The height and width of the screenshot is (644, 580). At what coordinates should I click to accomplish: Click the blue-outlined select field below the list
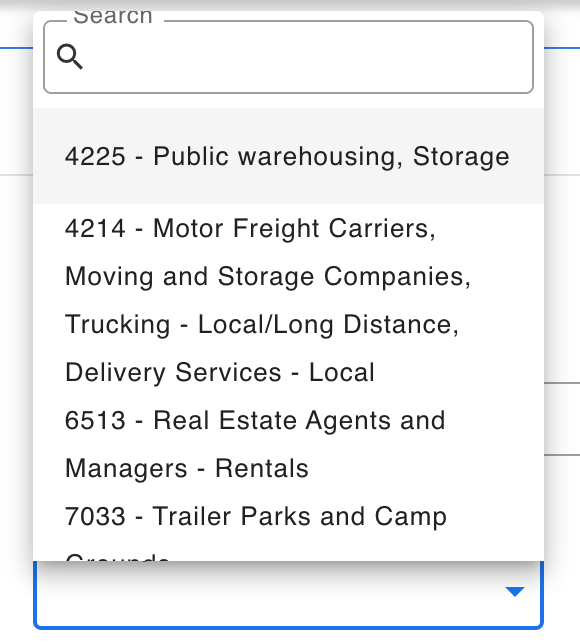pyautogui.click(x=288, y=595)
